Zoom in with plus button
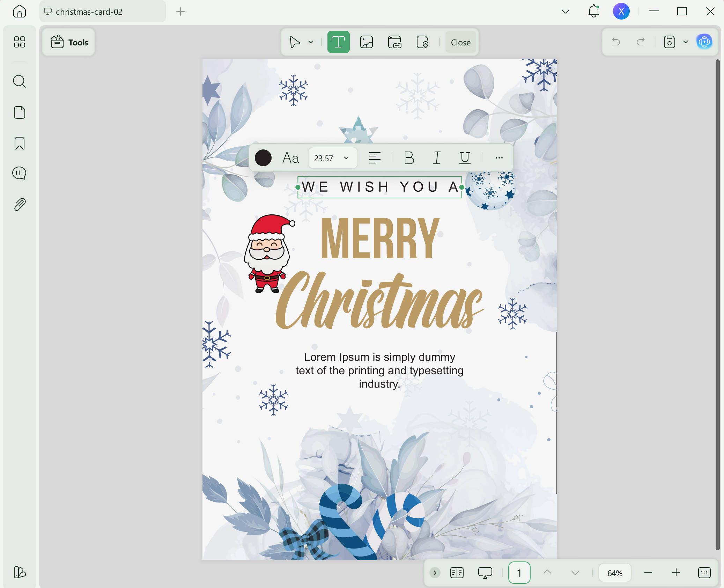The width and height of the screenshot is (724, 588). (x=676, y=572)
